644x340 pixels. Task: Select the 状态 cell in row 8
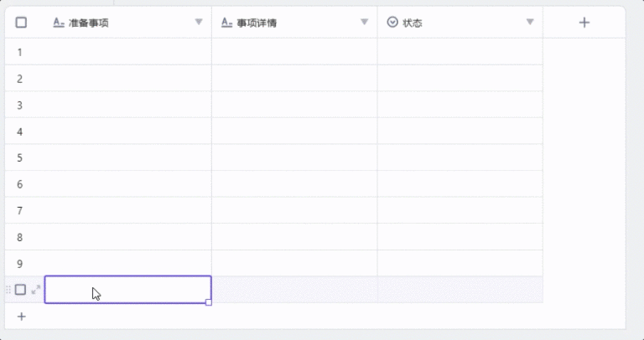(460, 237)
